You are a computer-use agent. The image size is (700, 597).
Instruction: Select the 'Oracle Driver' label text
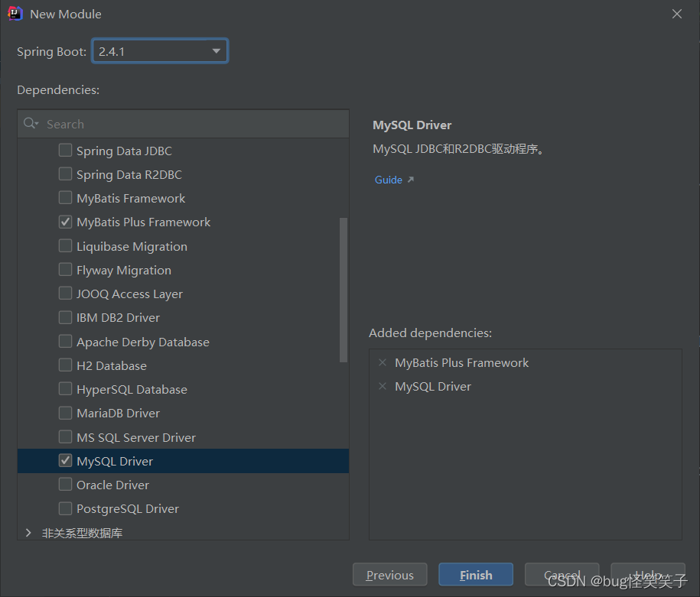(x=112, y=485)
